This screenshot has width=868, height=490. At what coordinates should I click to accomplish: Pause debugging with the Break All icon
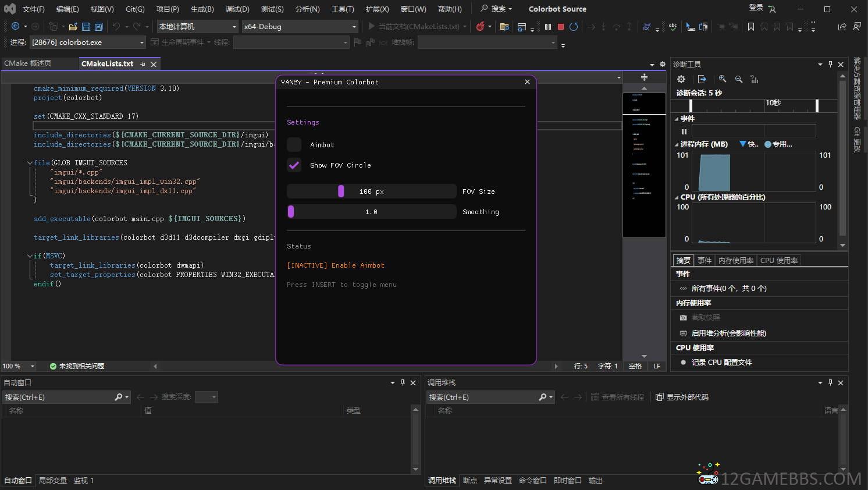pos(548,27)
